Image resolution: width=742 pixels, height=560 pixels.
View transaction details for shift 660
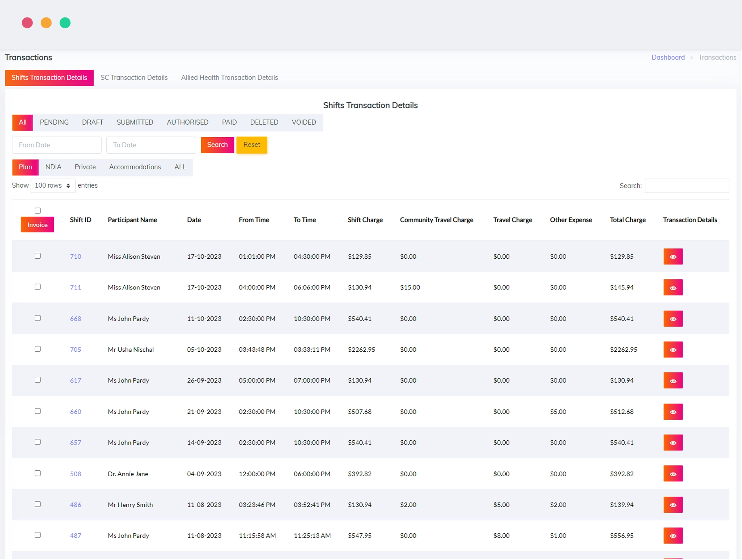(673, 412)
